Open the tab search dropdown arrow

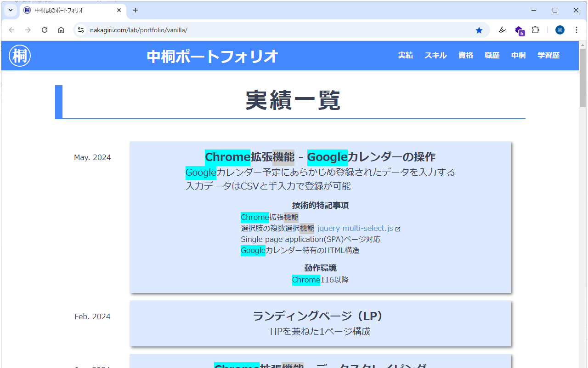(x=11, y=10)
